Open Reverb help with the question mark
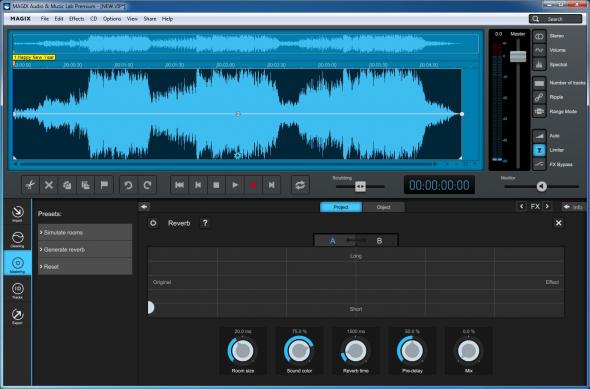 [x=205, y=223]
